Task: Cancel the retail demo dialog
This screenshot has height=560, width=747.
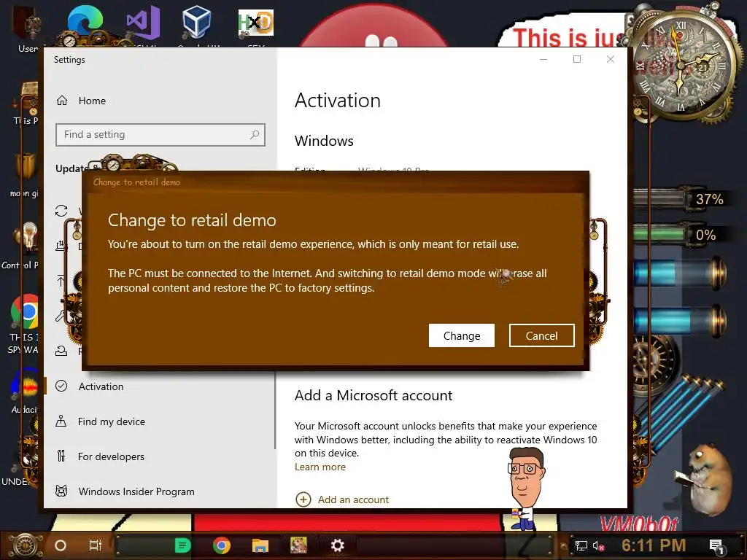Action: [x=542, y=335]
